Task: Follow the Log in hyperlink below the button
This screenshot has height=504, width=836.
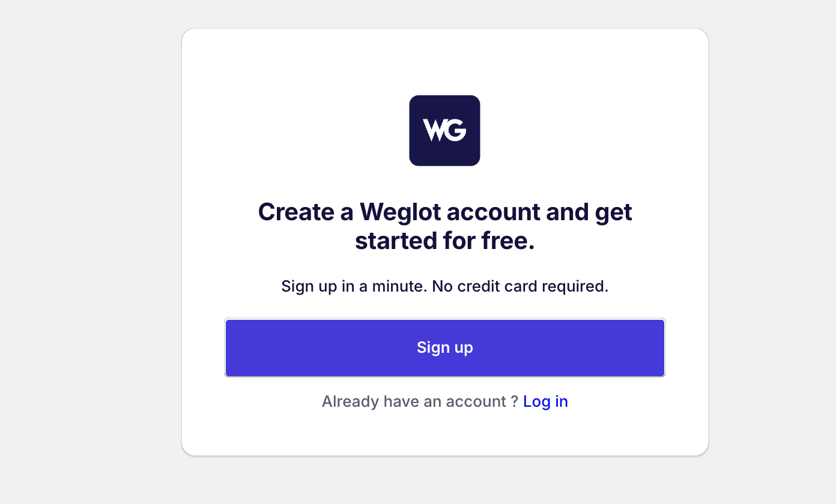Action: point(545,401)
